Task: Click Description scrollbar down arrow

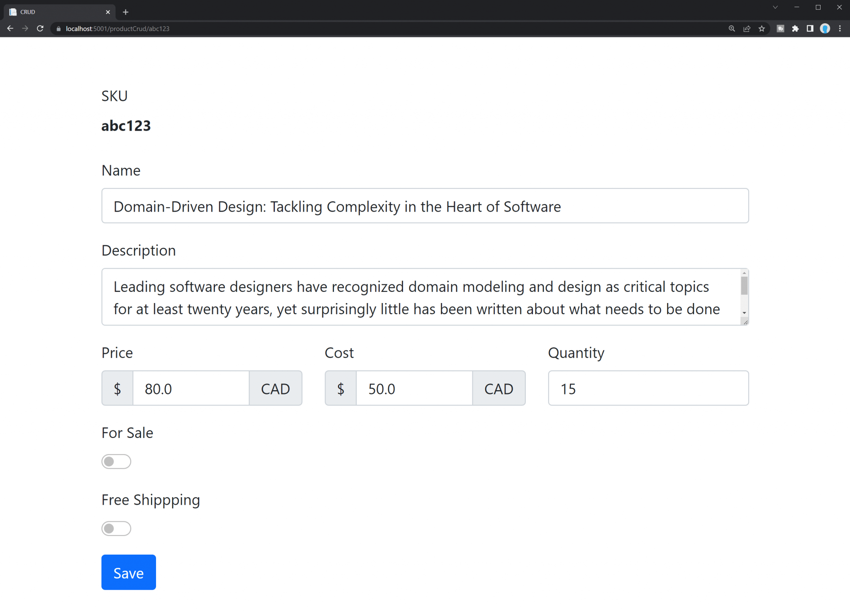Action: tap(744, 313)
